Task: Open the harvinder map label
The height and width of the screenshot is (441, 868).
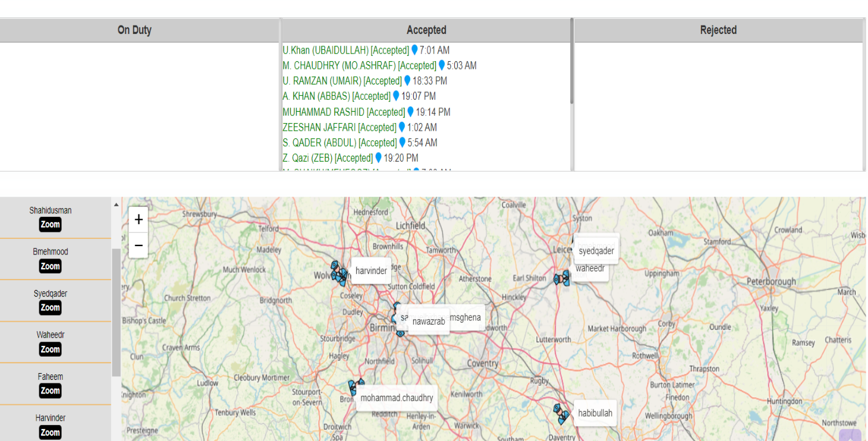Action: pos(371,271)
